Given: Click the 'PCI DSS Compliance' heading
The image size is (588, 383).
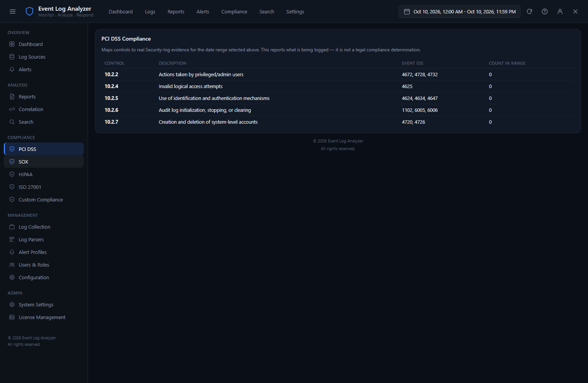Looking at the screenshot, I should point(126,39).
